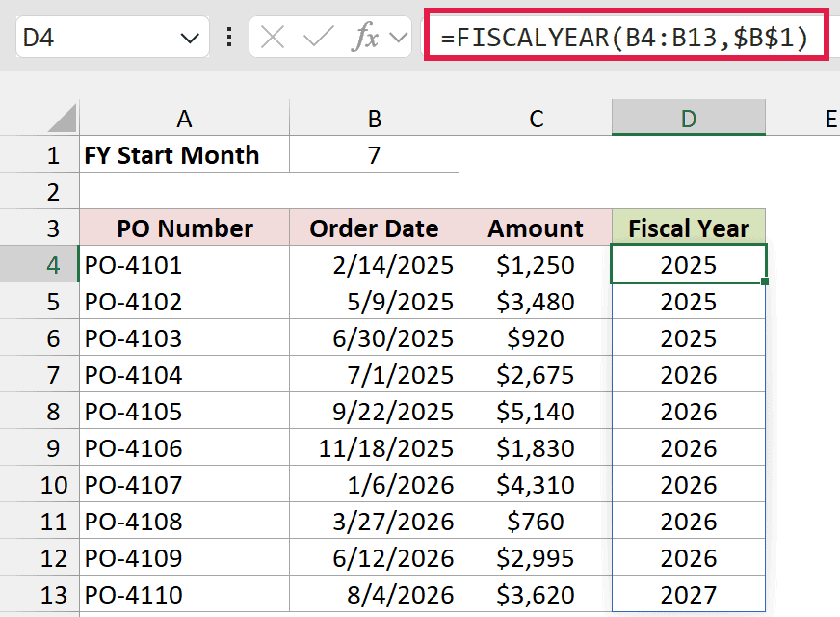Click cell PO-4104
Viewport: 840px width, 617px height.
click(184, 374)
